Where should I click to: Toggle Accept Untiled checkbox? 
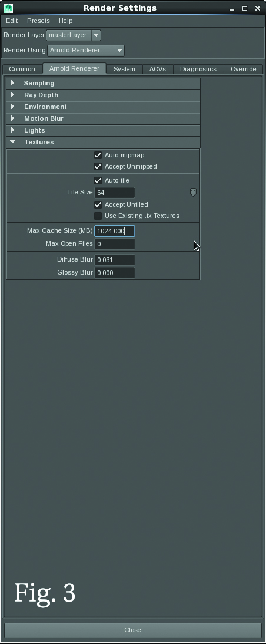pos(98,204)
